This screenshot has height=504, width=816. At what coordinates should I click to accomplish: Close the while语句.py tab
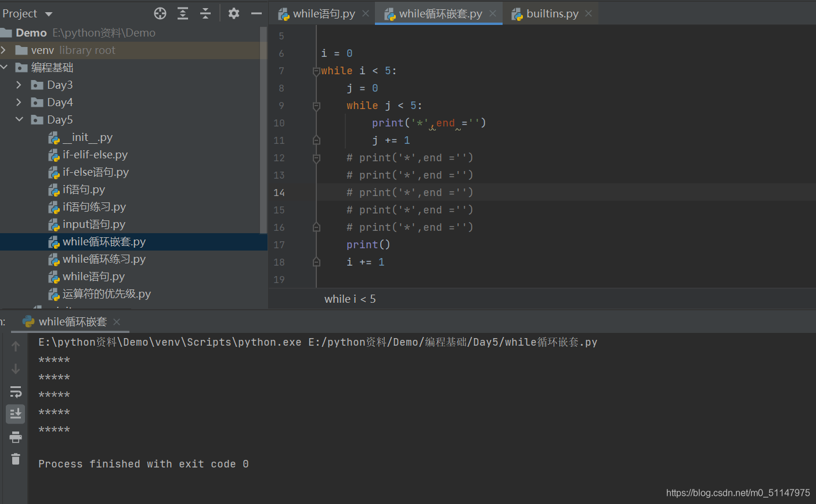(366, 13)
